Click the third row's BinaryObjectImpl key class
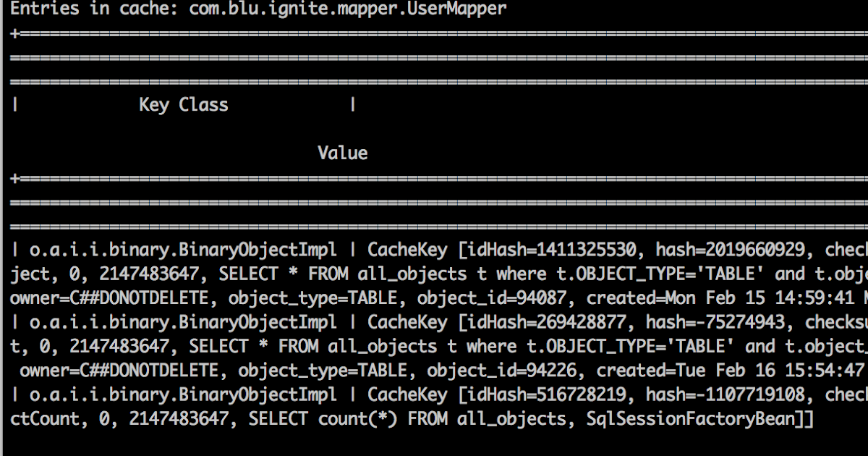The image size is (868, 456). [x=183, y=394]
